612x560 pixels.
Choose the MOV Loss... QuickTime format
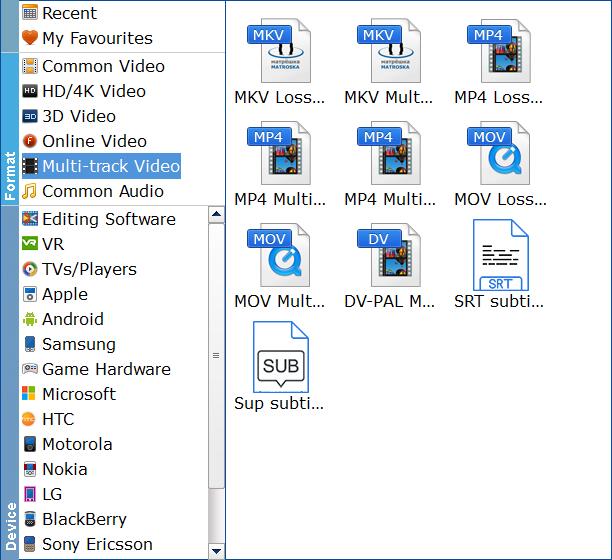[x=500, y=164]
